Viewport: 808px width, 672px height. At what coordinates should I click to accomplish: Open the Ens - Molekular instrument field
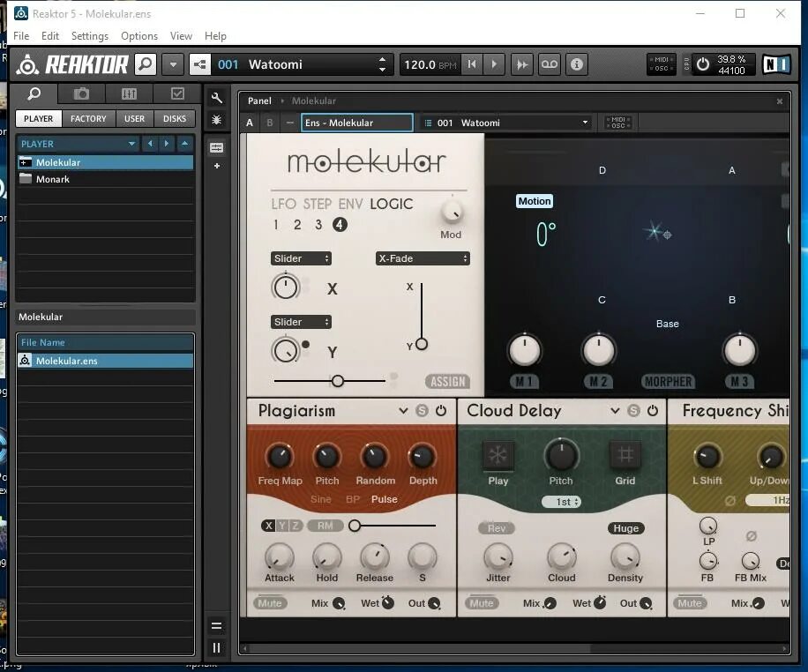[357, 123]
